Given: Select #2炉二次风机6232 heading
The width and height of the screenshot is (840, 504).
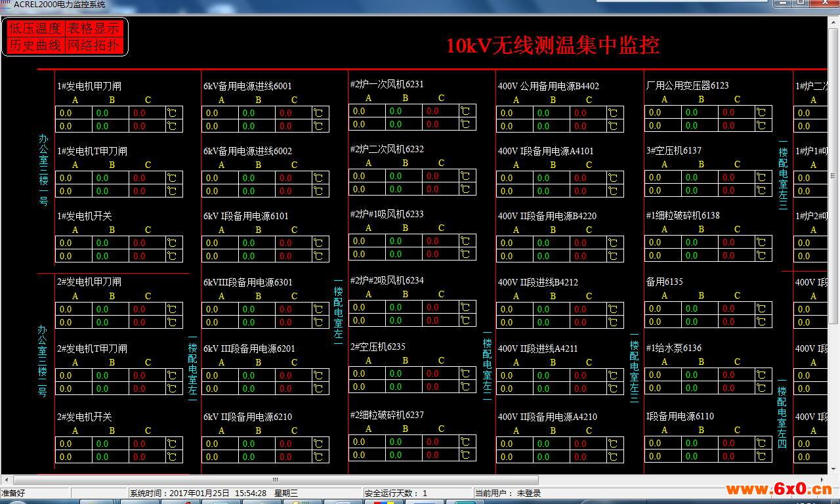Looking at the screenshot, I should (x=387, y=149).
